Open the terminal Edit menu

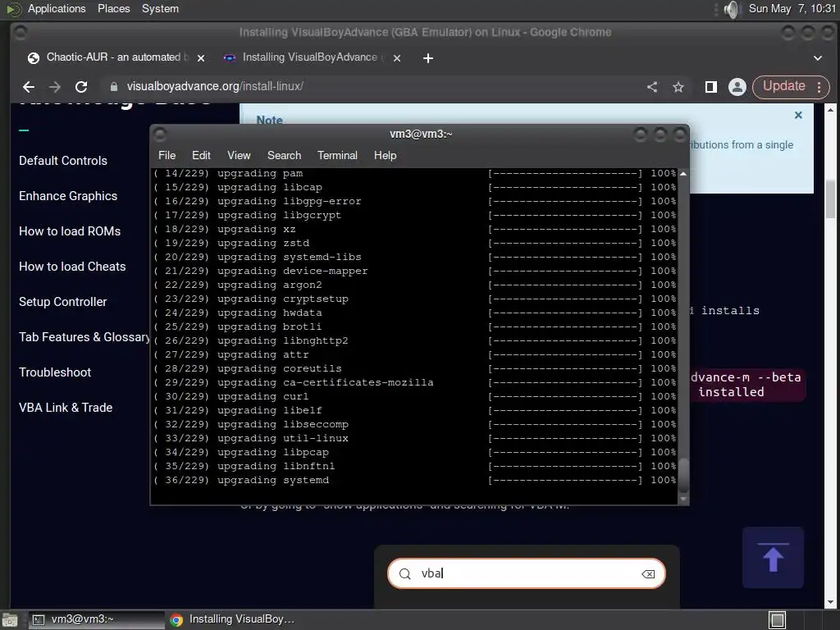pyautogui.click(x=201, y=155)
